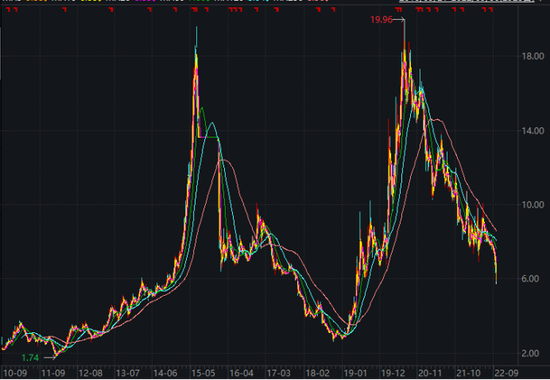Click the flat green moving average plateau

tap(208, 137)
